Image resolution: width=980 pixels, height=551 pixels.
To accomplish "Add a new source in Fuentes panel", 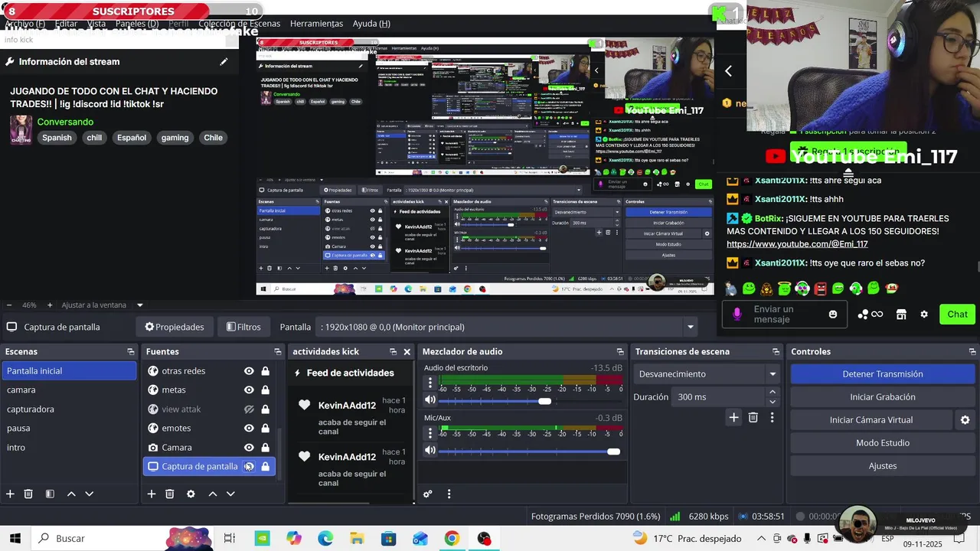I will [152, 494].
